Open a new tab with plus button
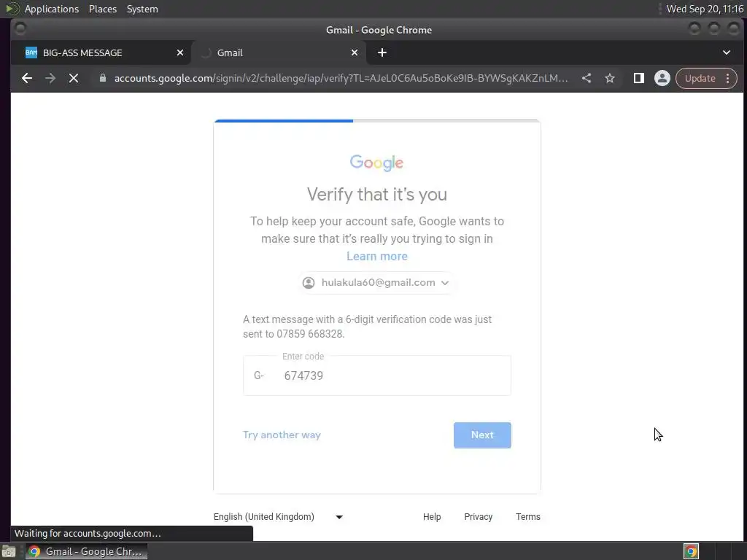This screenshot has width=747, height=560. [382, 52]
